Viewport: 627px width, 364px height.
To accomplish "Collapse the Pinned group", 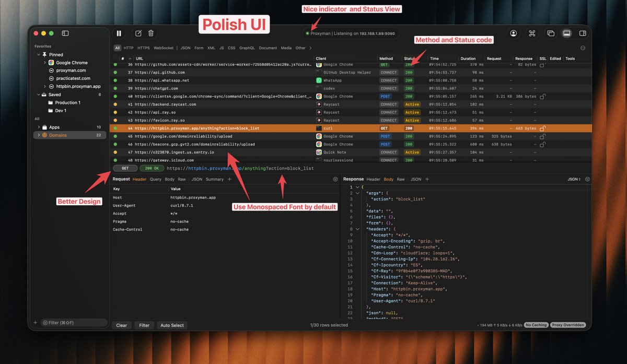I will pos(39,54).
